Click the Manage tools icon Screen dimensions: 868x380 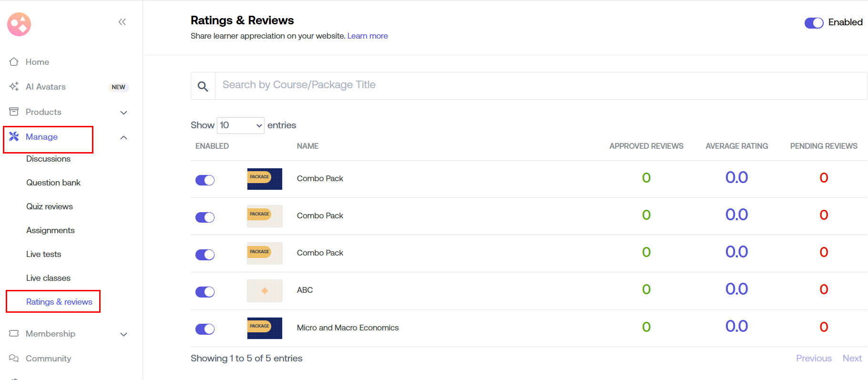(x=14, y=137)
